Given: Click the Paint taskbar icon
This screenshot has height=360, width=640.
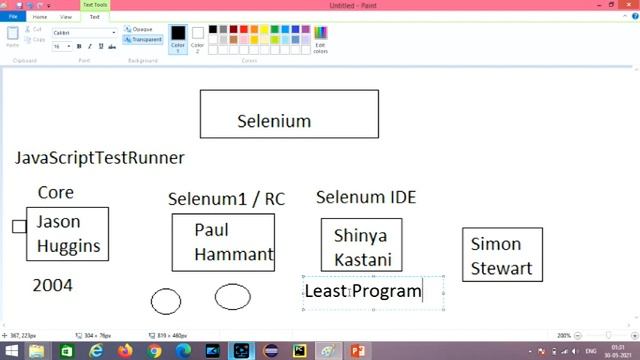Looking at the screenshot, I should pyautogui.click(x=329, y=351).
